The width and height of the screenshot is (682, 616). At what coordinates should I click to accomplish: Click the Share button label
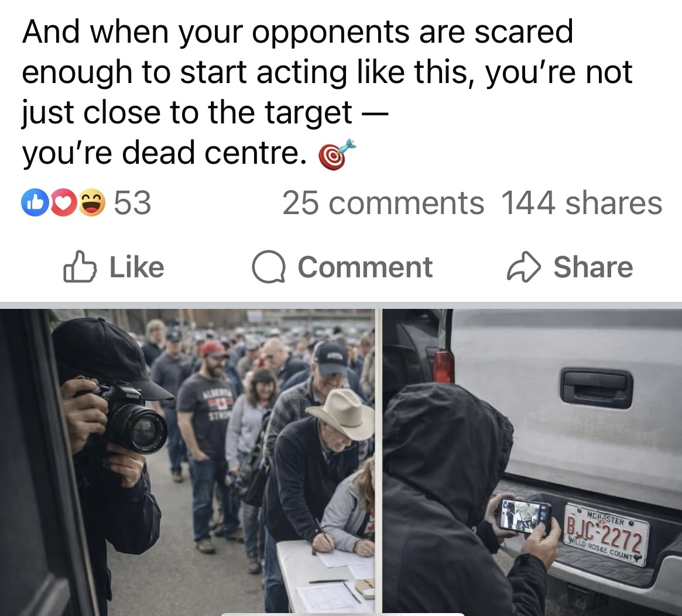point(593,267)
